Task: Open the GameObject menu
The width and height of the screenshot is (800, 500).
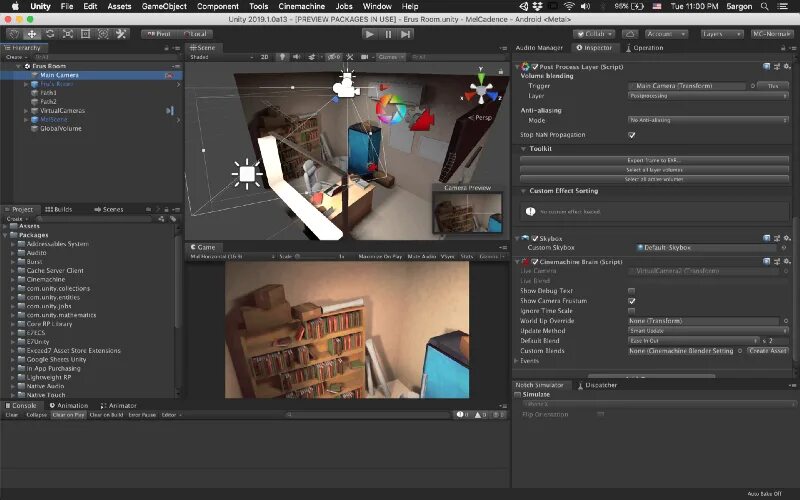Action: coord(164,6)
